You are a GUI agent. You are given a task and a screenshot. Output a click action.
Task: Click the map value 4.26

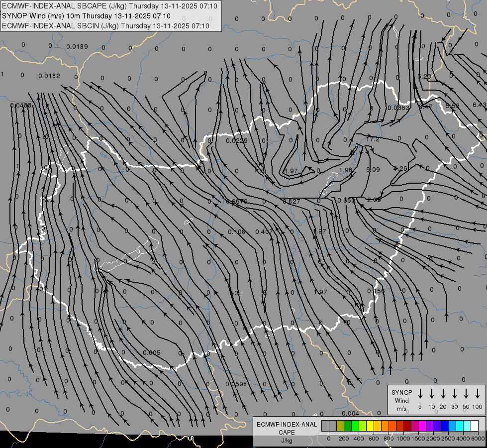pos(400,169)
